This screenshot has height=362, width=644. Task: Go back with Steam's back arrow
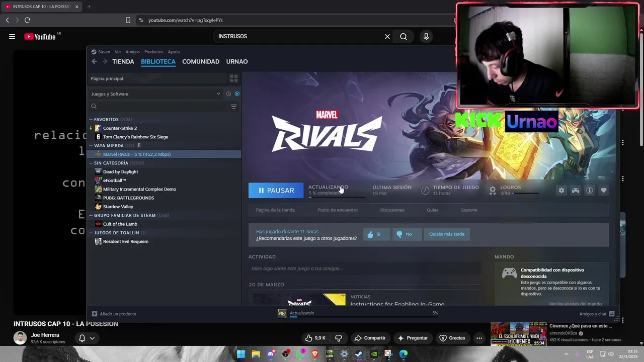click(94, 61)
